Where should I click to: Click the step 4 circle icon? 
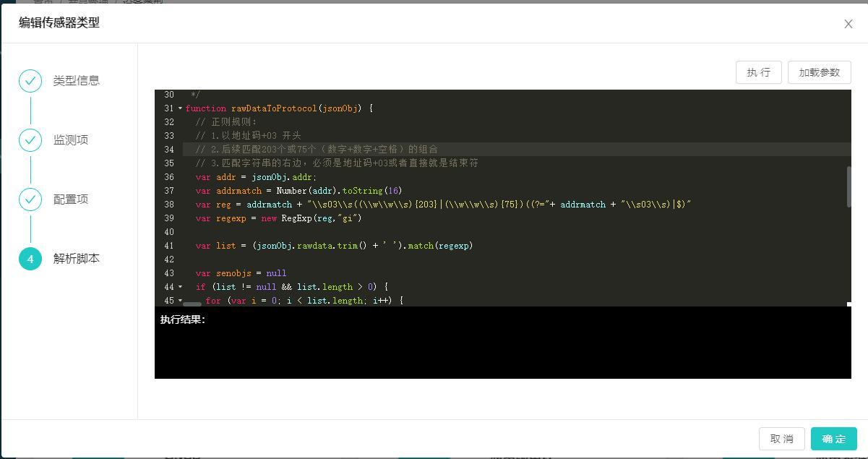point(30,259)
